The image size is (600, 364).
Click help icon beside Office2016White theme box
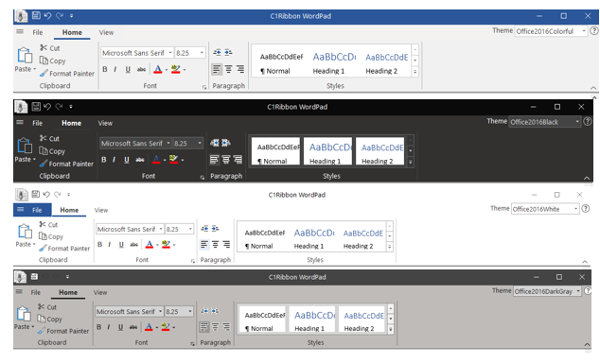coord(586,208)
